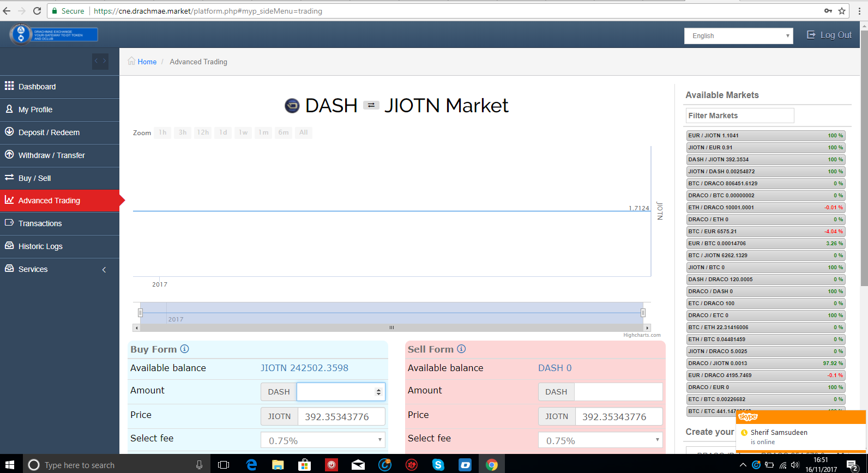
Task: Open the Sell Form fee dropdown
Action: click(600, 440)
